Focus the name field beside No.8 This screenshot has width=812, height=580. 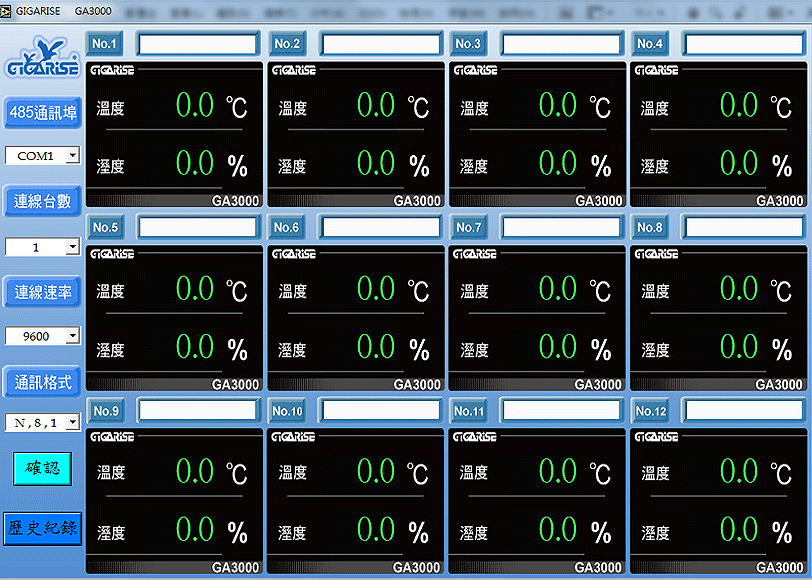[744, 227]
